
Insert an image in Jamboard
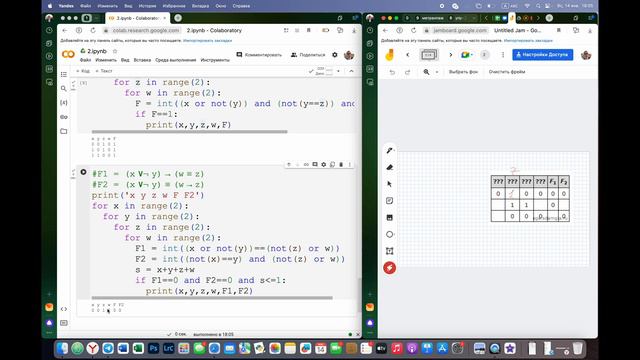pos(389,218)
